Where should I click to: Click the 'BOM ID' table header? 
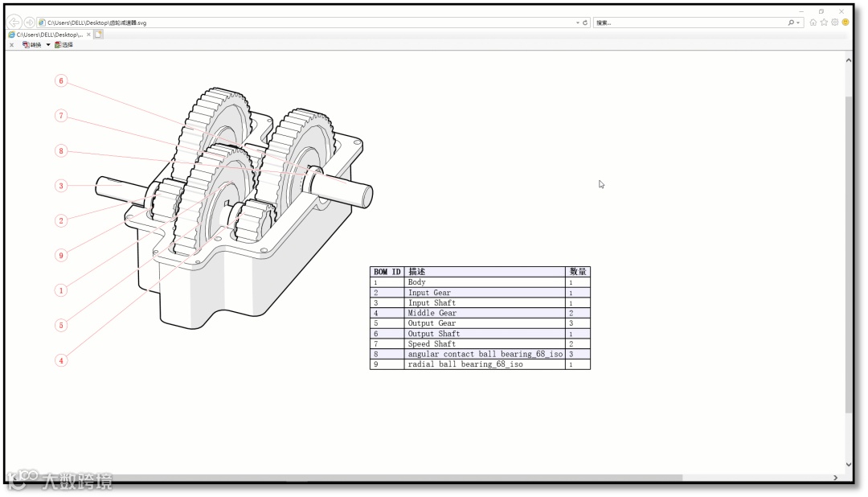tap(387, 272)
